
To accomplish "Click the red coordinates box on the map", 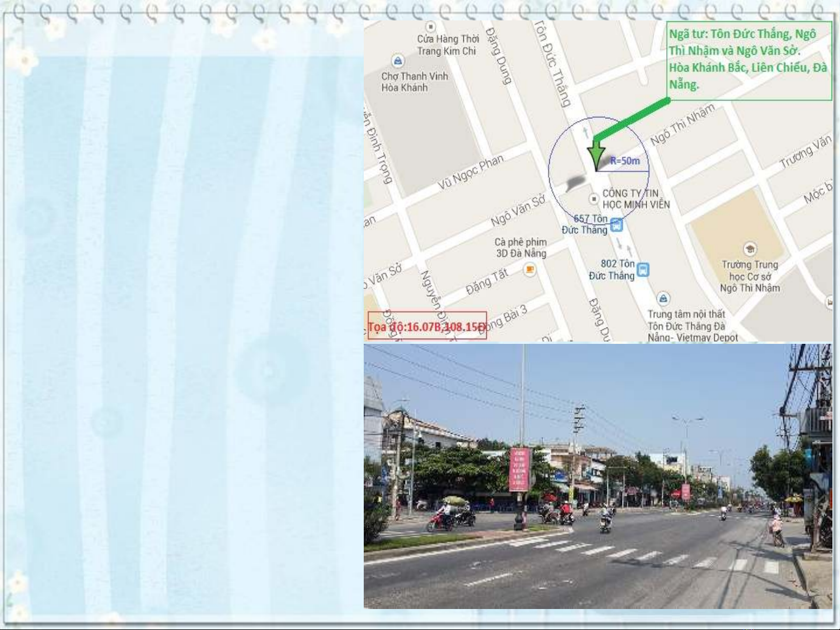I will (x=427, y=326).
